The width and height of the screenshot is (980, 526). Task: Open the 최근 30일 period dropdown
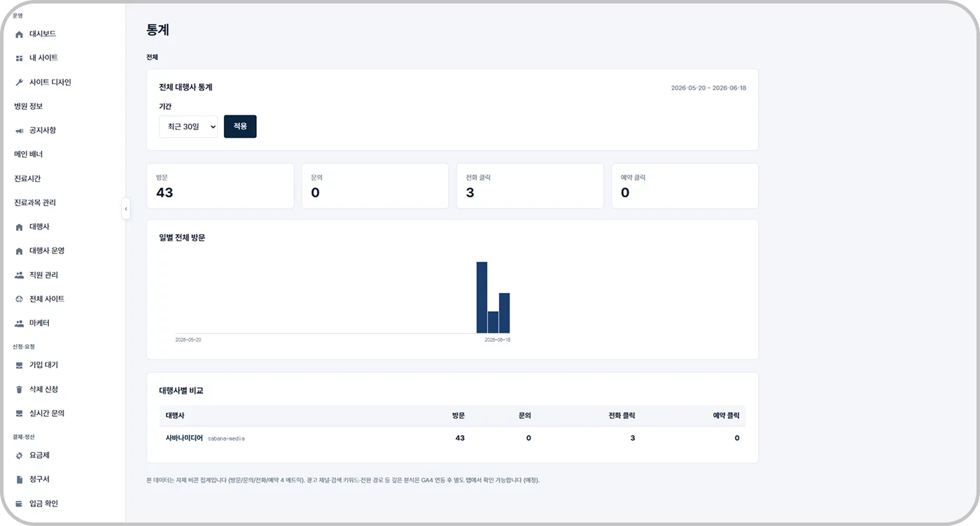pyautogui.click(x=188, y=127)
